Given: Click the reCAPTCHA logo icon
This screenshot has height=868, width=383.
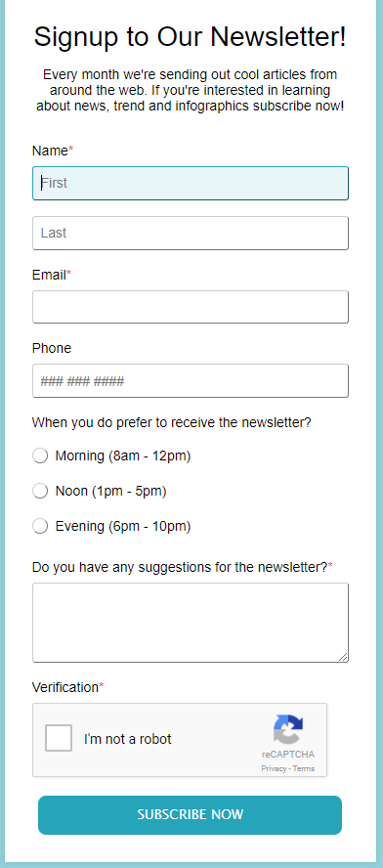Looking at the screenshot, I should tap(288, 729).
